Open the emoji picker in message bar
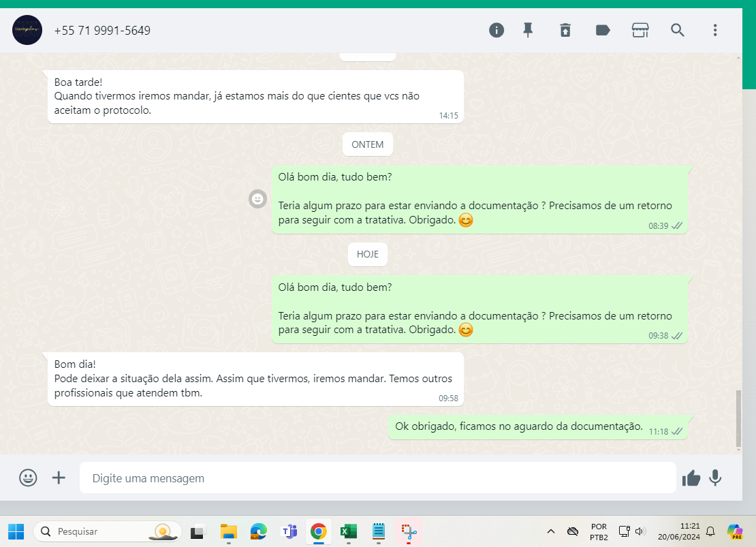The height and width of the screenshot is (547, 756). pos(28,478)
